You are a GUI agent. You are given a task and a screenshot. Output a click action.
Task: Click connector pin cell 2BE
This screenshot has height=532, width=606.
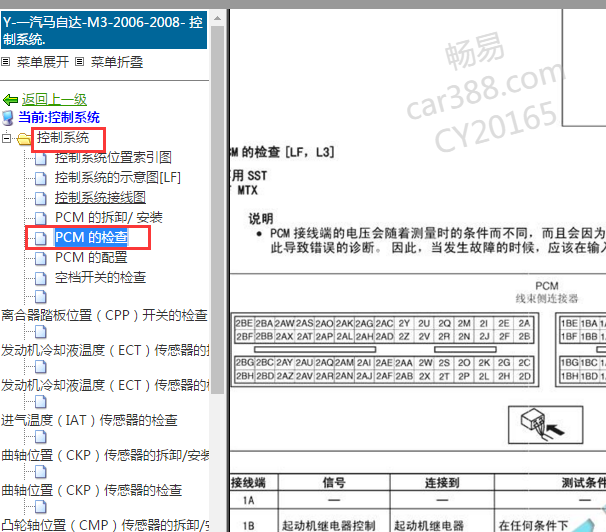tap(244, 323)
